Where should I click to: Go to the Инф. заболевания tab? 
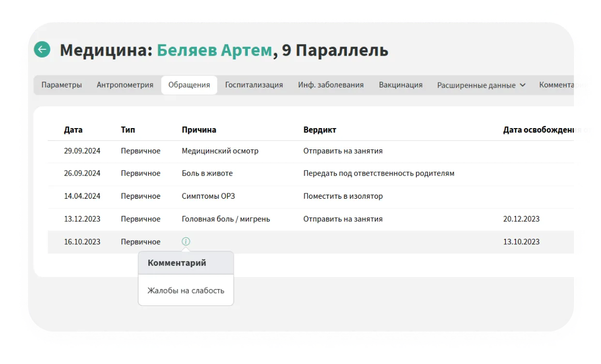[x=331, y=85]
